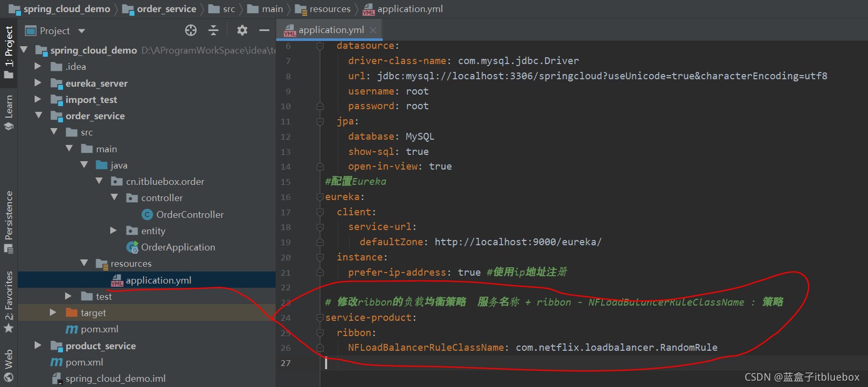Select spring_cloud_demo.iml file
This screenshot has height=387, width=868.
click(116, 378)
